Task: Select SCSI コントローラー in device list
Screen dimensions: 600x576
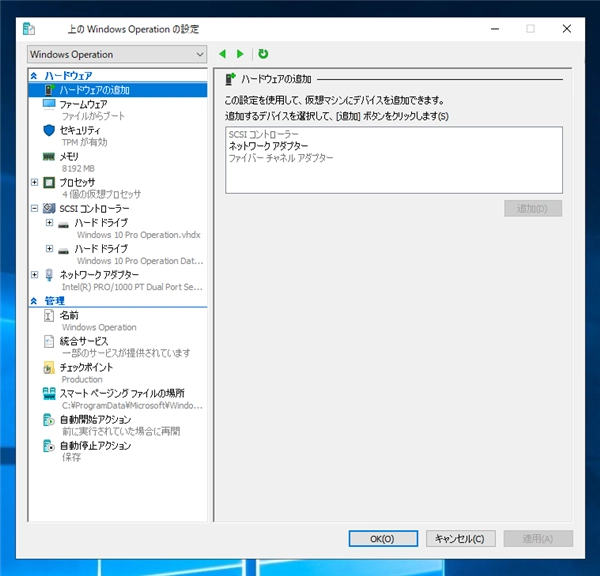Action: click(263, 134)
